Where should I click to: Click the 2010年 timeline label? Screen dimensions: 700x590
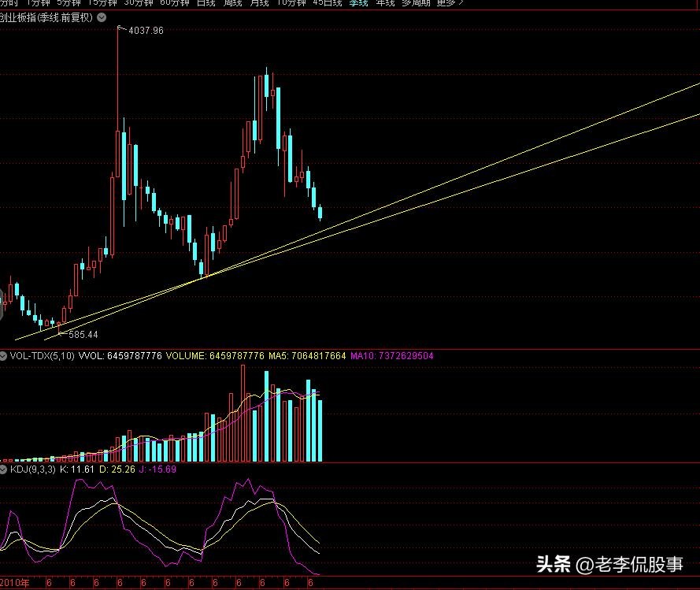tap(15, 584)
